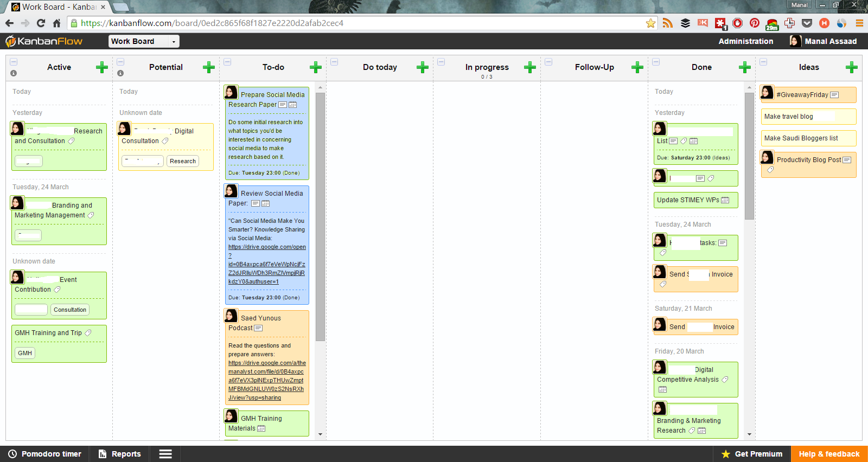This screenshot has width=868, height=462.
Task: Open the Make Saudi Bloggers list card
Action: pos(808,138)
